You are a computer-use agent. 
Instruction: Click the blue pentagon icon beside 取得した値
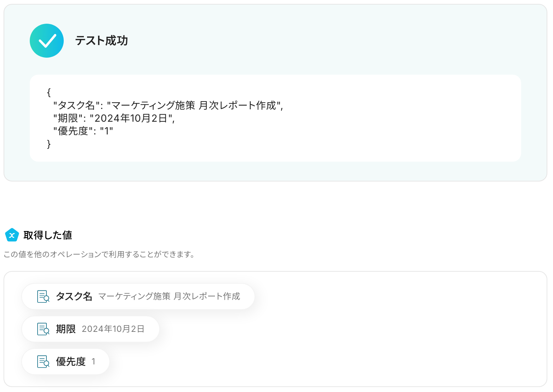[12, 235]
